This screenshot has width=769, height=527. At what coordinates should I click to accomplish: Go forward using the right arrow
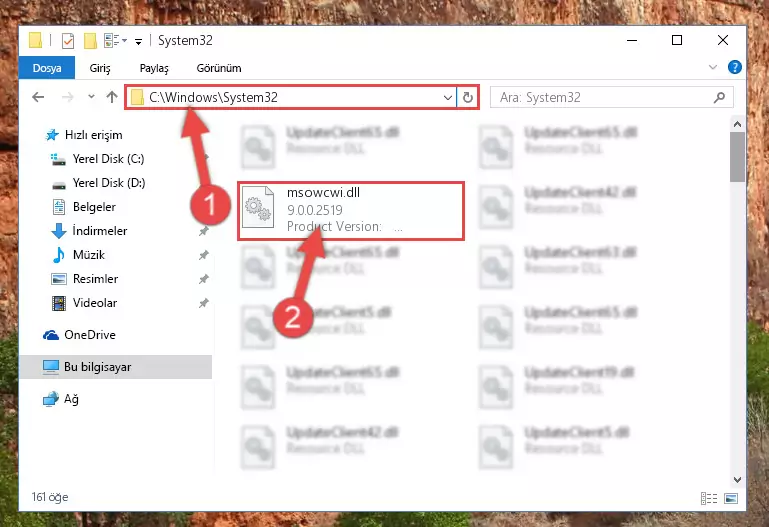pos(68,97)
